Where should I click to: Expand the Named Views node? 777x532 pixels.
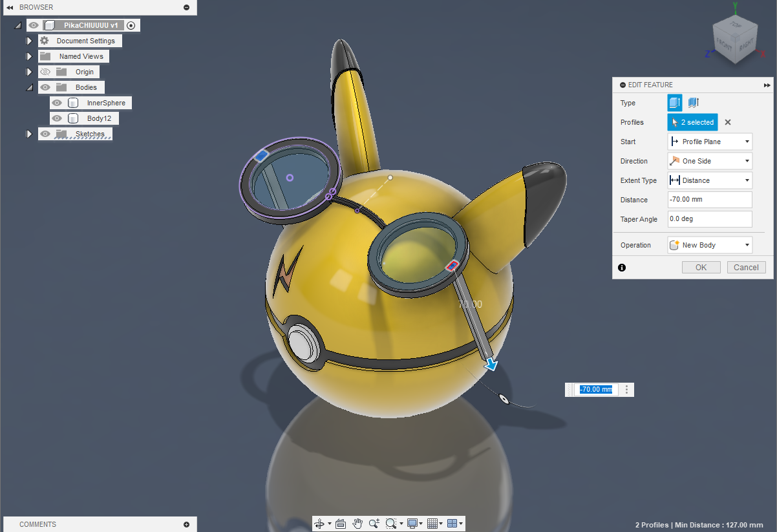tap(28, 56)
